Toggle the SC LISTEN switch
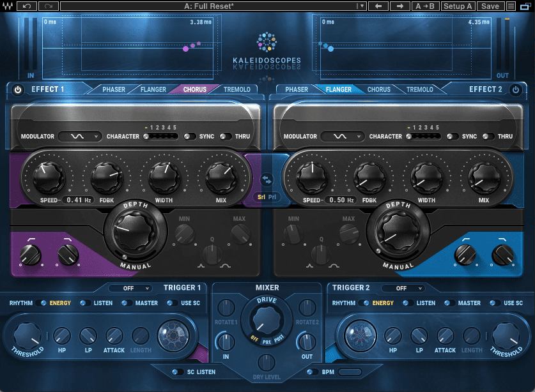Viewport: 535px width, 392px height. (x=178, y=372)
